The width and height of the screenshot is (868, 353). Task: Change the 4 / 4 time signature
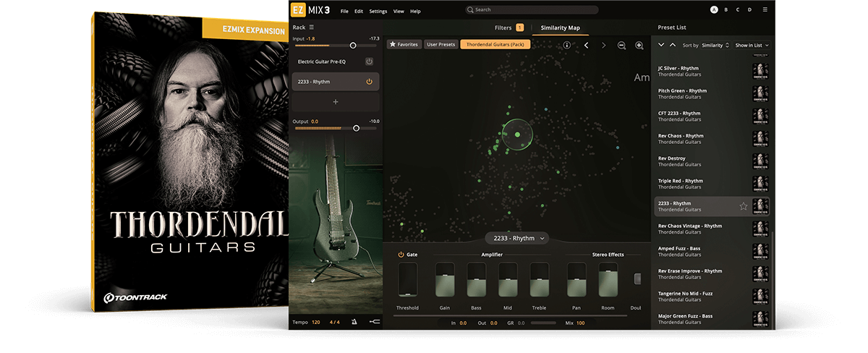click(x=335, y=322)
